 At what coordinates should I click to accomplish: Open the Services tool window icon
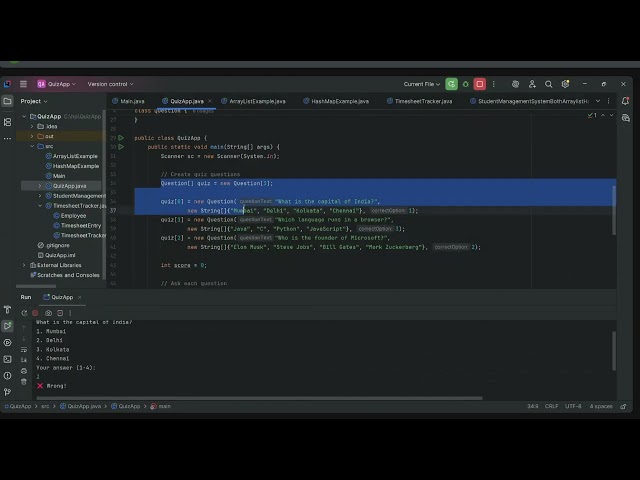point(7,342)
